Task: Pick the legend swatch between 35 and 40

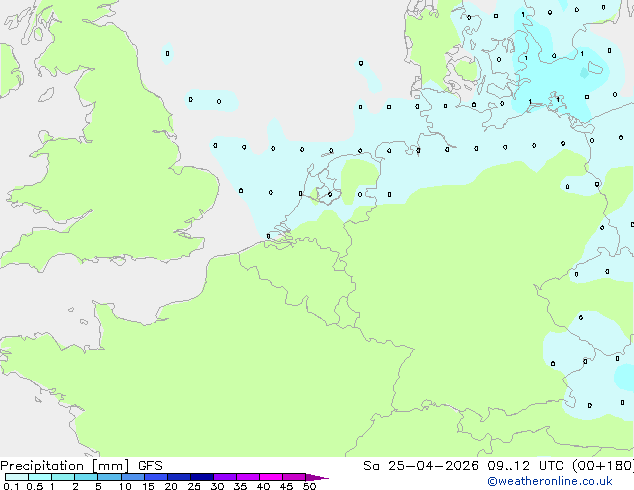Action: click(x=247, y=477)
